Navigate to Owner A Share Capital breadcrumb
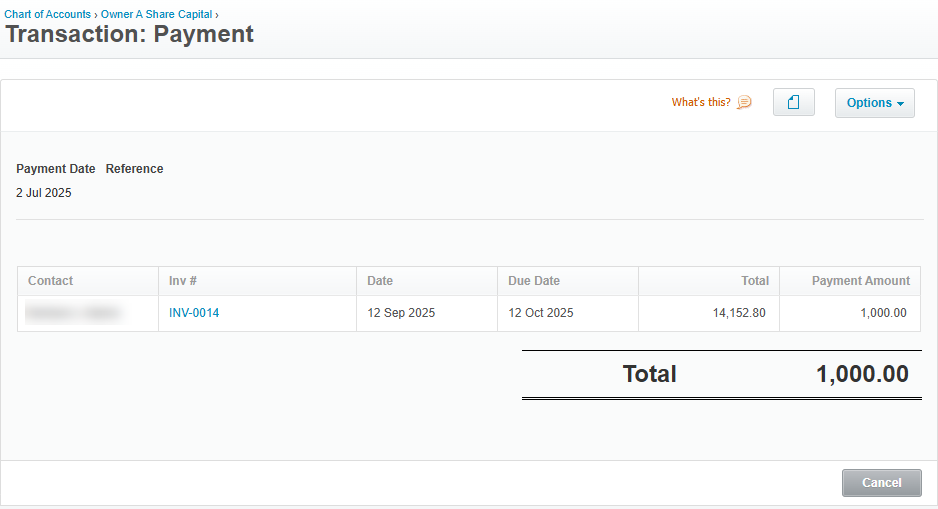 [156, 15]
